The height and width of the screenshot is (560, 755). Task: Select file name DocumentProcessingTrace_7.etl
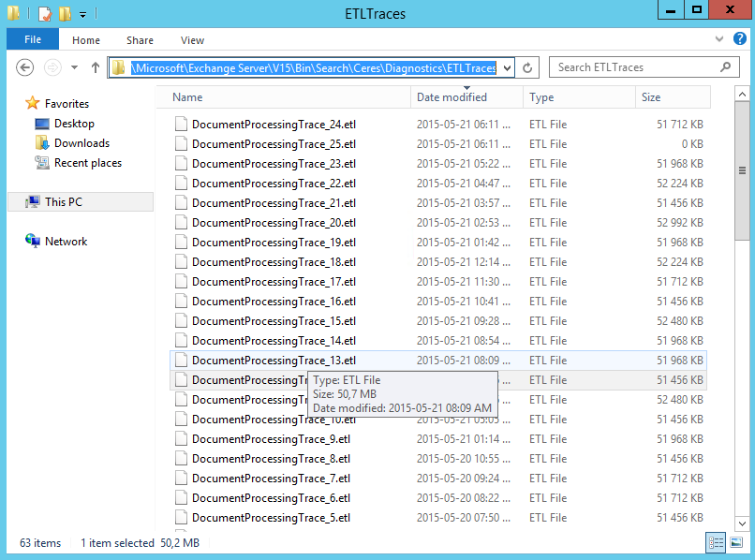coord(271,479)
